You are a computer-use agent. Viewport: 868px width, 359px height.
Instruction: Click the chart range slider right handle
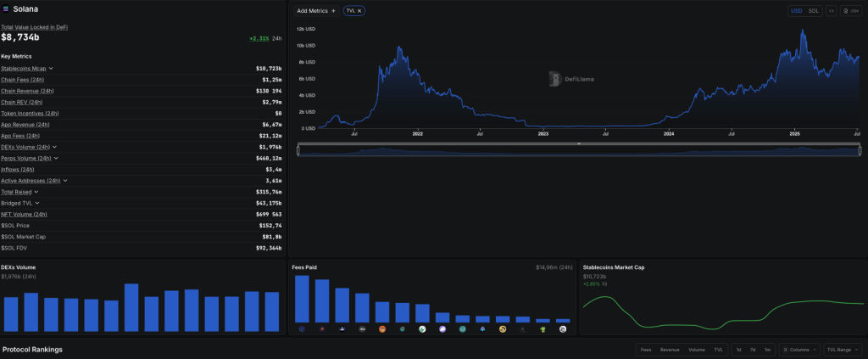click(860, 150)
